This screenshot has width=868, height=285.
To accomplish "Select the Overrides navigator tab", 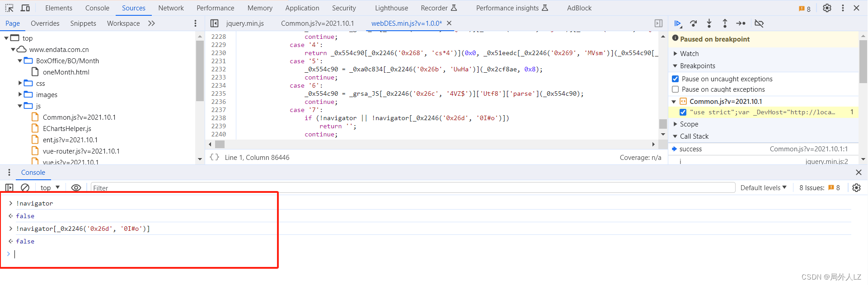I will [x=45, y=23].
